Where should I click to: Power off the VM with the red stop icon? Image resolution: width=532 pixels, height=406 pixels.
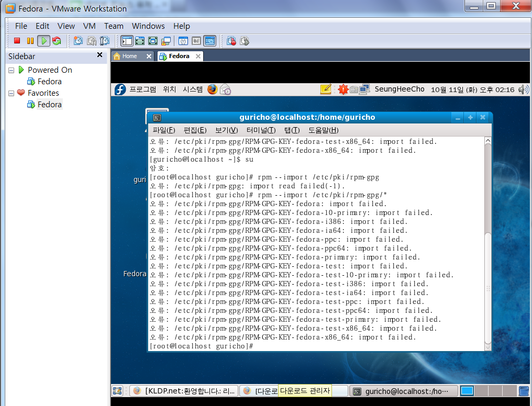click(x=17, y=41)
